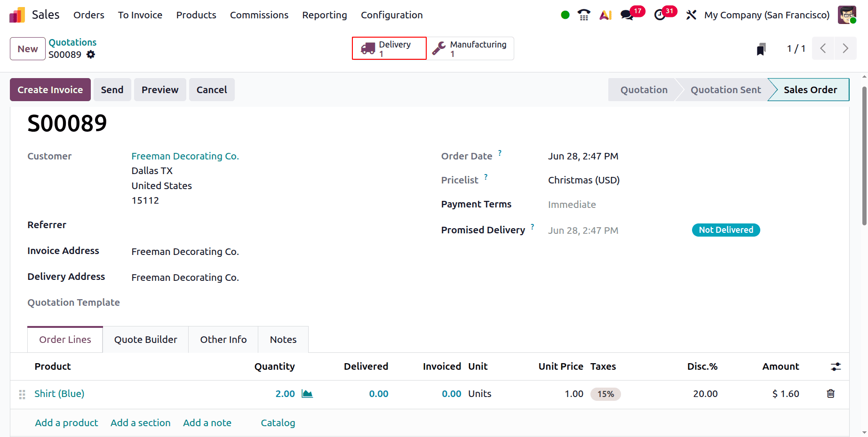Open the To Invoice menu
The height and width of the screenshot is (437, 868).
tap(140, 15)
